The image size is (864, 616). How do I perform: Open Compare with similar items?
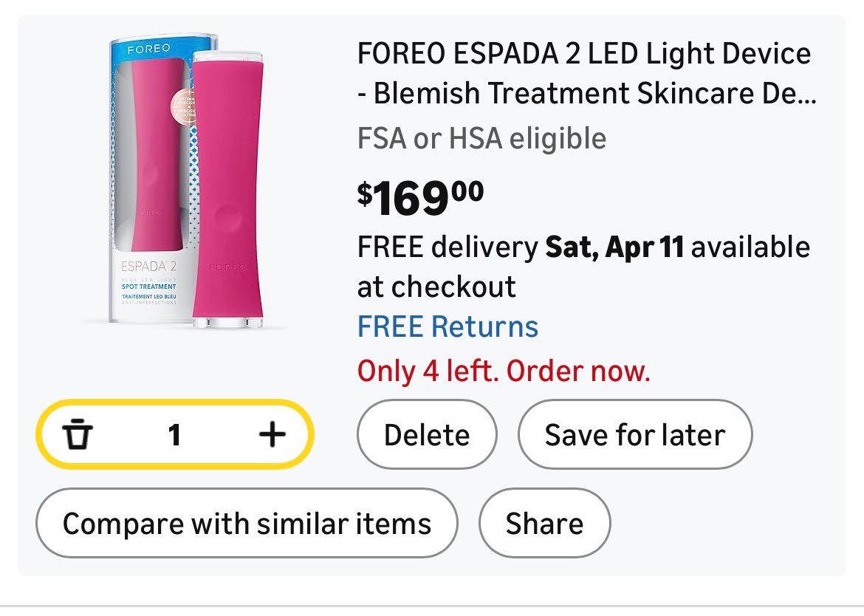click(247, 524)
